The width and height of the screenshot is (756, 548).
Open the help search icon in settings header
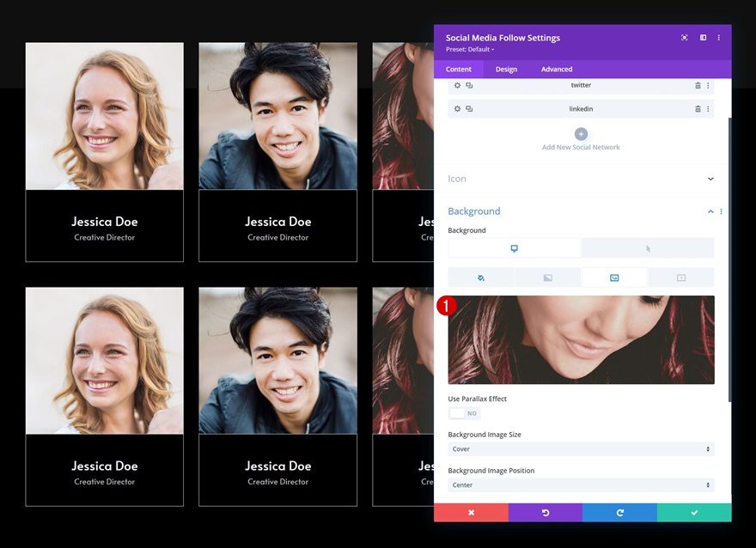point(684,37)
